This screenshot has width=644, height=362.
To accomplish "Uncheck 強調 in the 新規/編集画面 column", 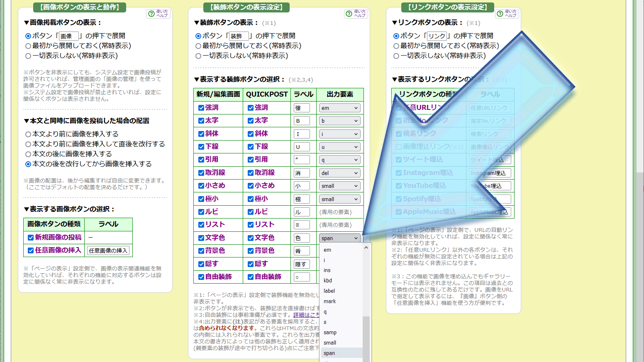I will [201, 108].
